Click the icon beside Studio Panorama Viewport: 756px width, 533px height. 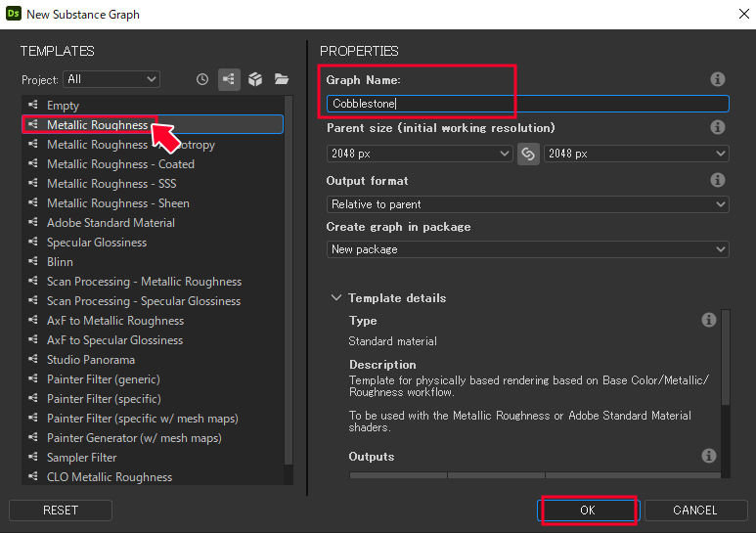pos(33,359)
